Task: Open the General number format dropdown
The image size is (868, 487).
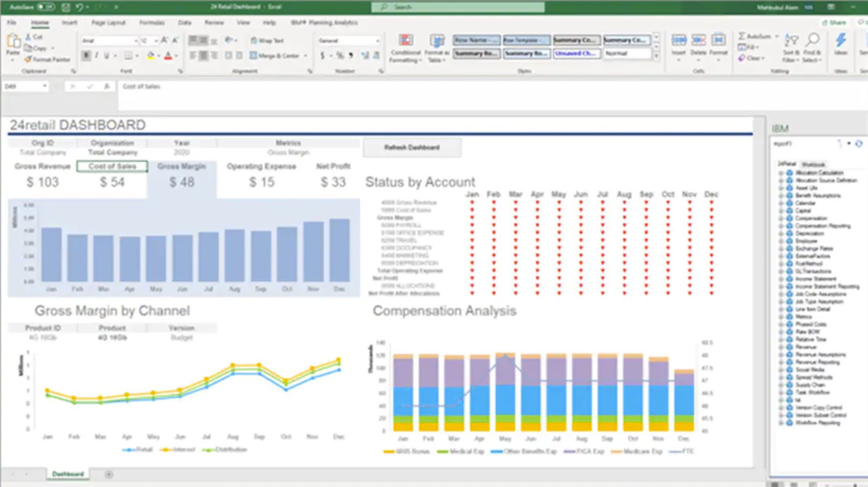Action: pyautogui.click(x=349, y=41)
